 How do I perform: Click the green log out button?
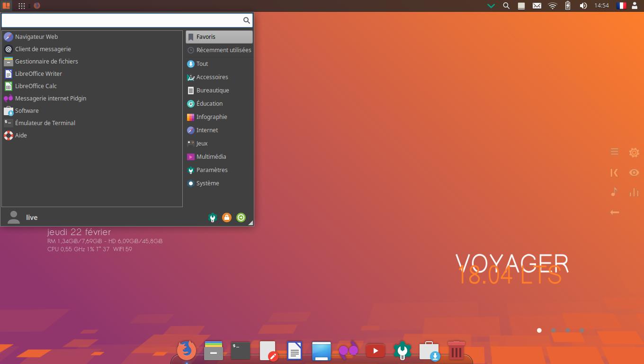coord(241,218)
